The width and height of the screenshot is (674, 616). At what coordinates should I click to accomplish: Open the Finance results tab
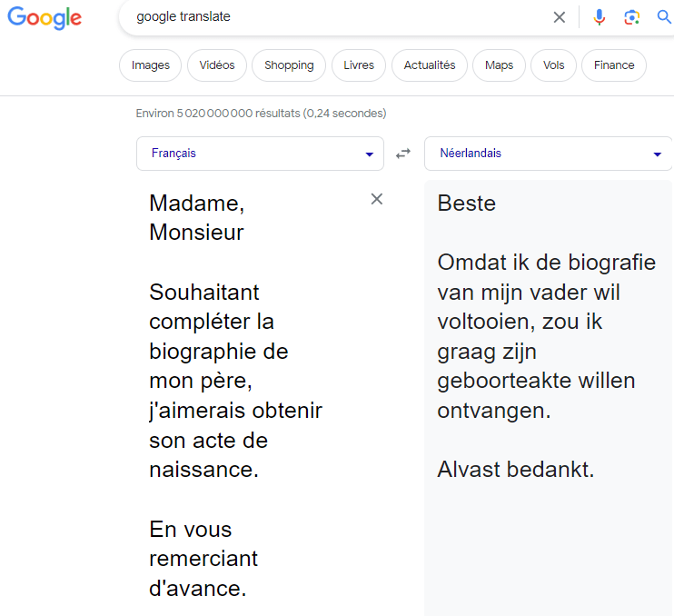[614, 65]
